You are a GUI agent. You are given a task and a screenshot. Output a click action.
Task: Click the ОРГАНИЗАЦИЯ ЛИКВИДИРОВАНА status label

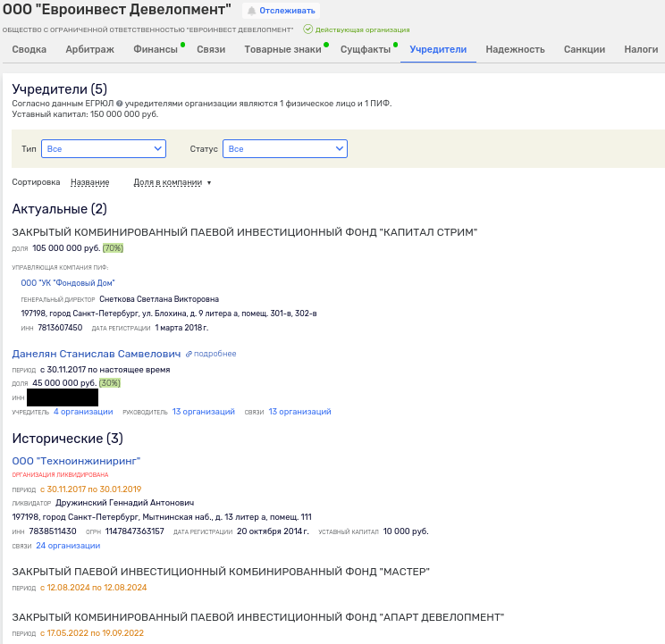coord(60,475)
